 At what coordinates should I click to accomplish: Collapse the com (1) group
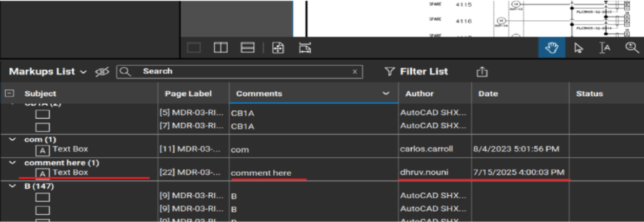pos(11,139)
